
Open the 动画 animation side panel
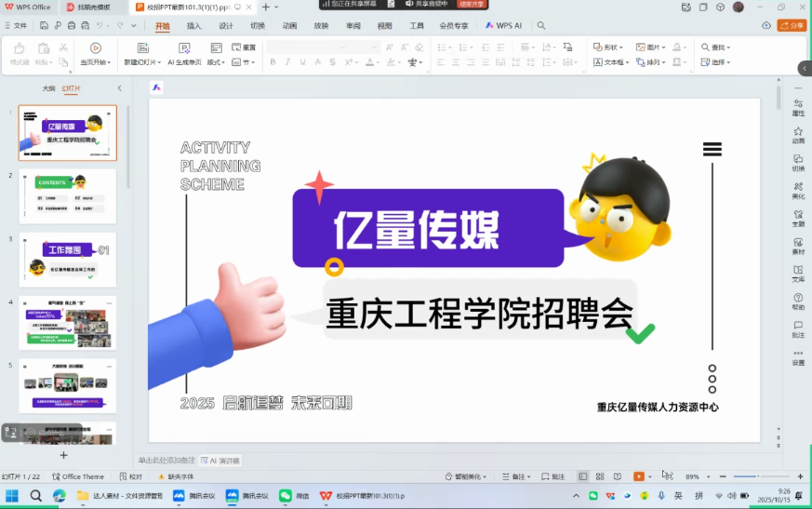[x=798, y=136]
